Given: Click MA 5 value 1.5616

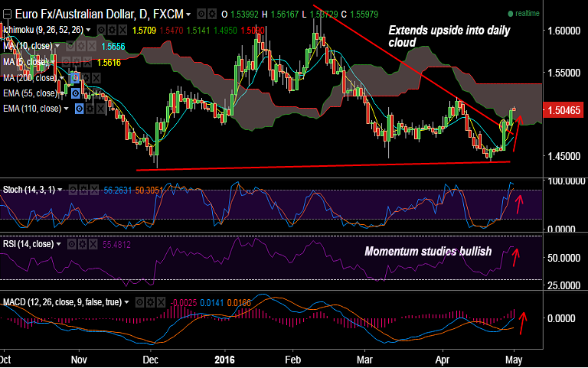Looking at the screenshot, I should (109, 63).
